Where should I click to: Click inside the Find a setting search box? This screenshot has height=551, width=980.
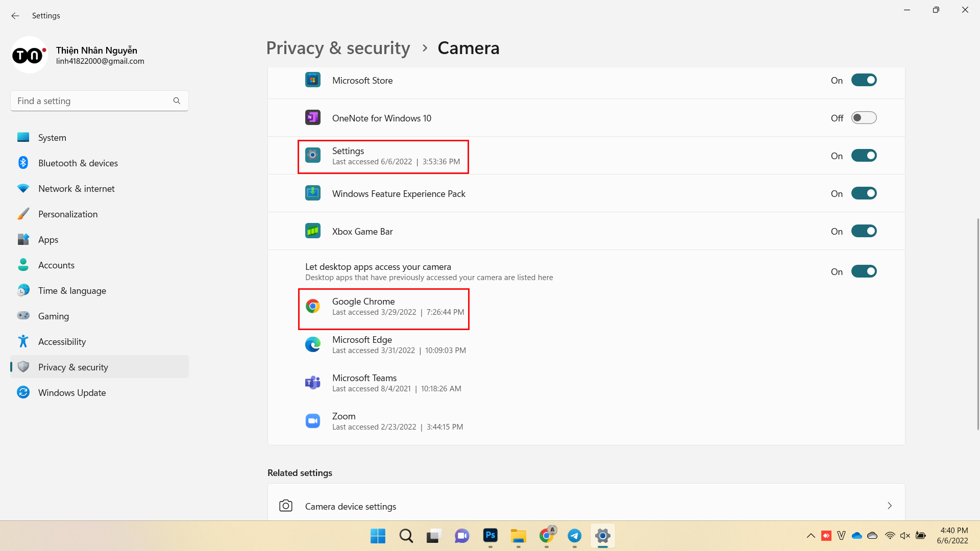click(92, 101)
